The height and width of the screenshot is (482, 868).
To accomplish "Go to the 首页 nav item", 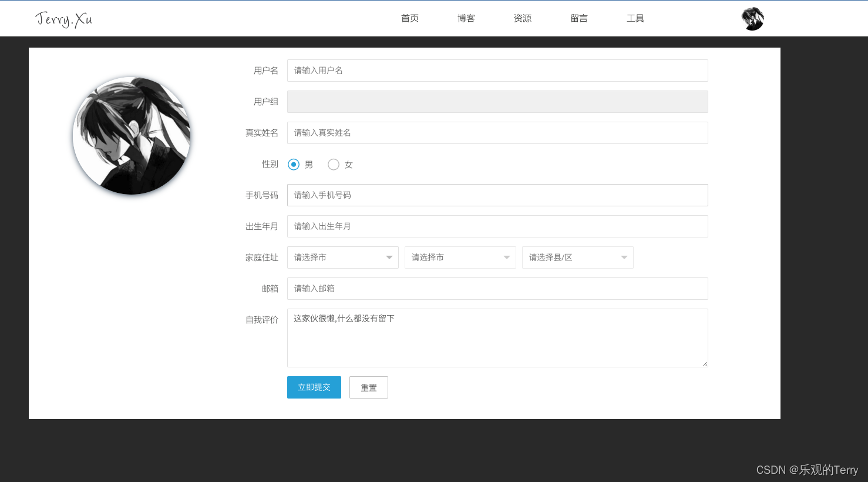I will pos(410,18).
